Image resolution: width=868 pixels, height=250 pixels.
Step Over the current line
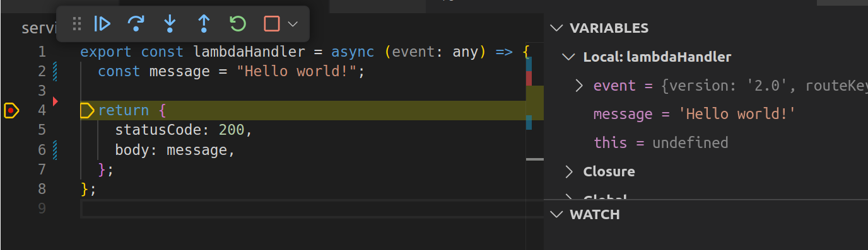[x=136, y=24]
